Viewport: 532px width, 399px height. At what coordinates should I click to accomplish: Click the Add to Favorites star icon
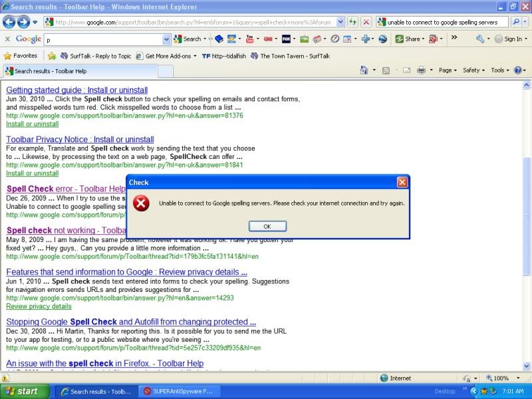[x=52, y=56]
